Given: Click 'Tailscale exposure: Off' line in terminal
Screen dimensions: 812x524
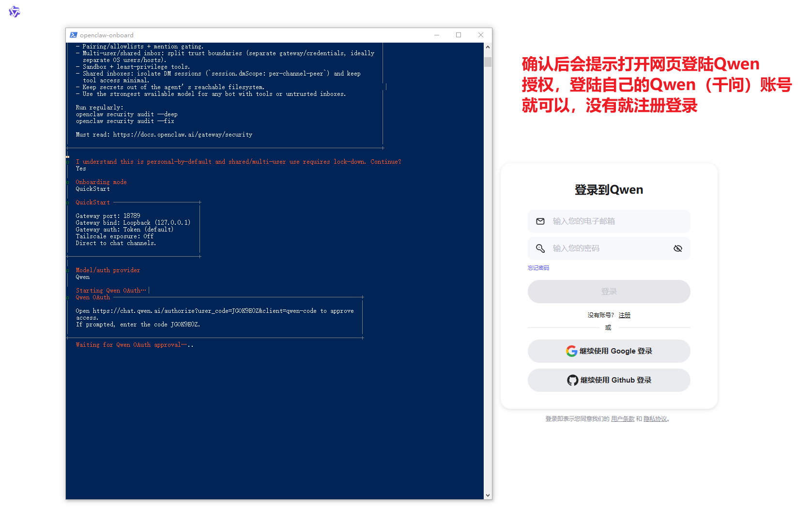Looking at the screenshot, I should point(115,236).
